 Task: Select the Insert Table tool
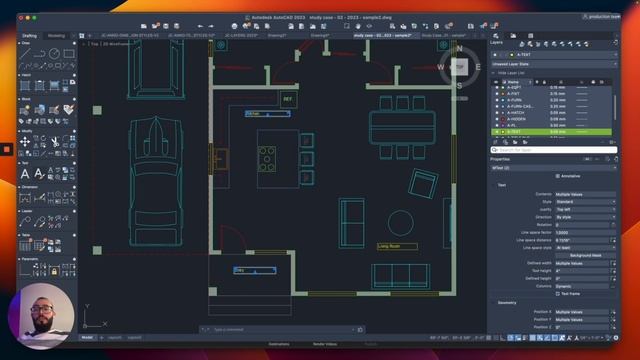coord(25,246)
